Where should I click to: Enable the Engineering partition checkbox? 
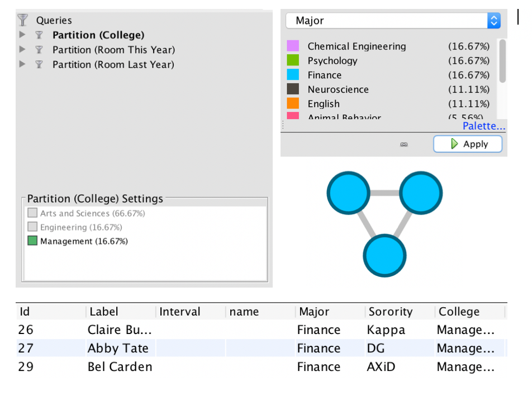click(32, 227)
